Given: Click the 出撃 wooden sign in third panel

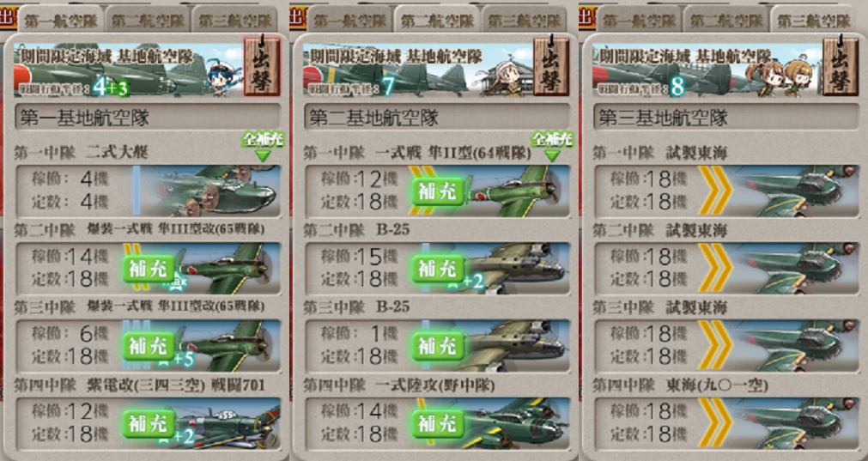Looking at the screenshot, I should pos(841,66).
